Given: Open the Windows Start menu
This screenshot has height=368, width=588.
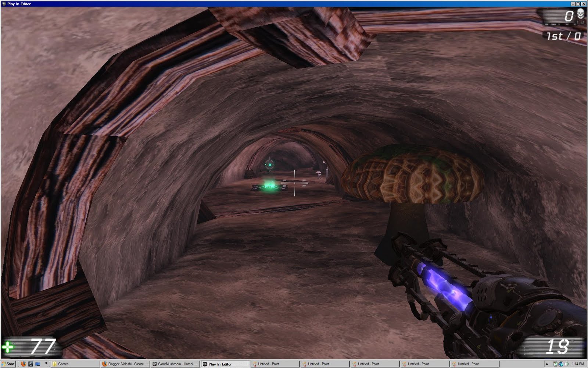Looking at the screenshot, I should click(x=8, y=364).
